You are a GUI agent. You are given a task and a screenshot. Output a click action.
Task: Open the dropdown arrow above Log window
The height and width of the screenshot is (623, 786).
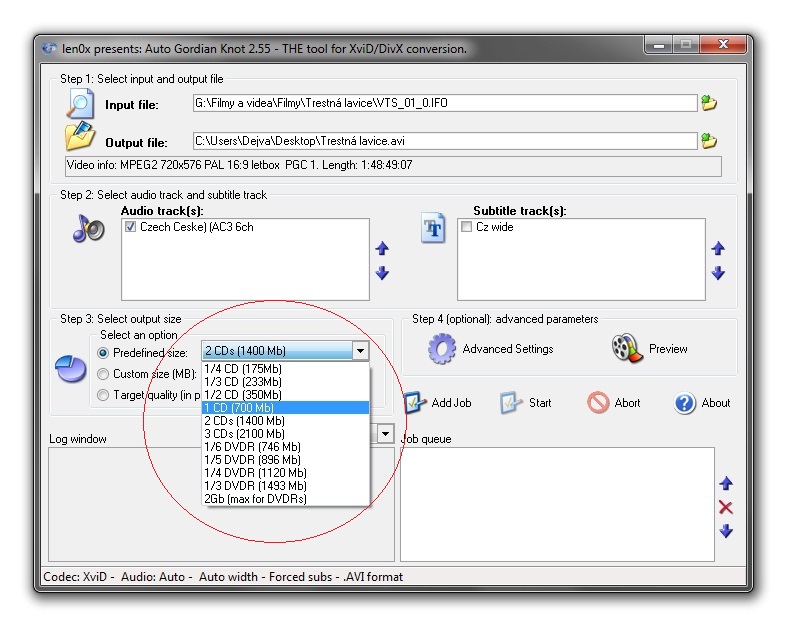385,434
